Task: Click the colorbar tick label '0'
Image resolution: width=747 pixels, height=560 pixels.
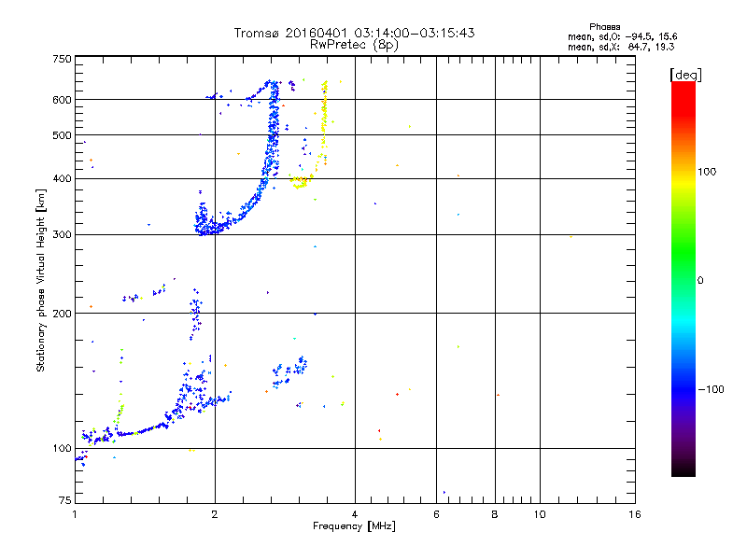Action: point(700,280)
